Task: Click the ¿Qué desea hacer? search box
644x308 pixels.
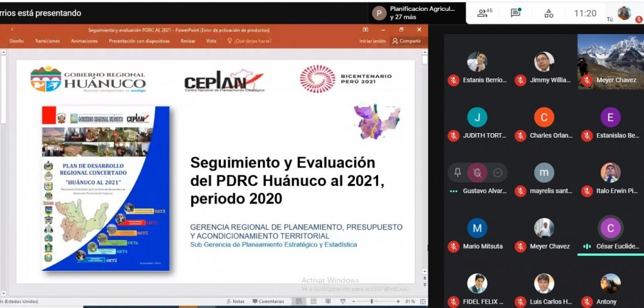Action: (x=250, y=41)
